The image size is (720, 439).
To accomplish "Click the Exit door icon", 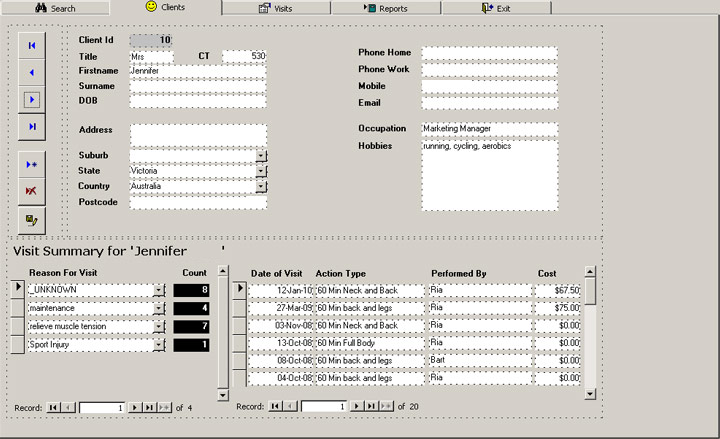I will (x=487, y=8).
